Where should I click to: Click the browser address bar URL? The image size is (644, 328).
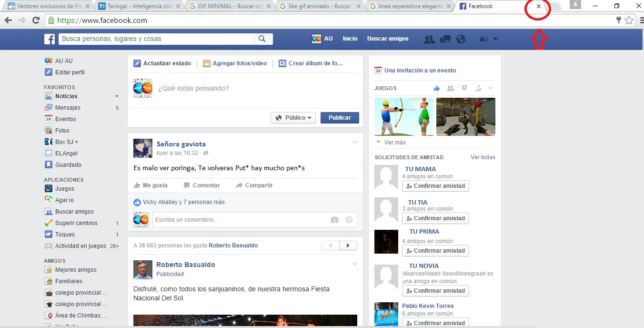(x=102, y=20)
